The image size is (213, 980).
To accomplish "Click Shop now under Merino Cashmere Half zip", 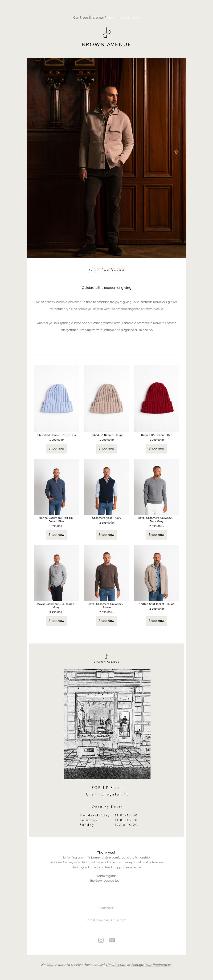I will (56, 534).
